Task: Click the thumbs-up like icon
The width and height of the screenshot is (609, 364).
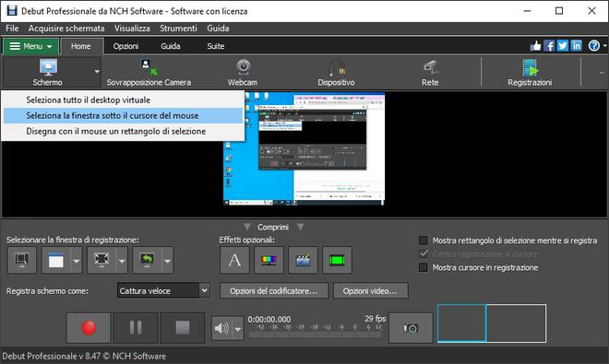Action: click(x=535, y=46)
